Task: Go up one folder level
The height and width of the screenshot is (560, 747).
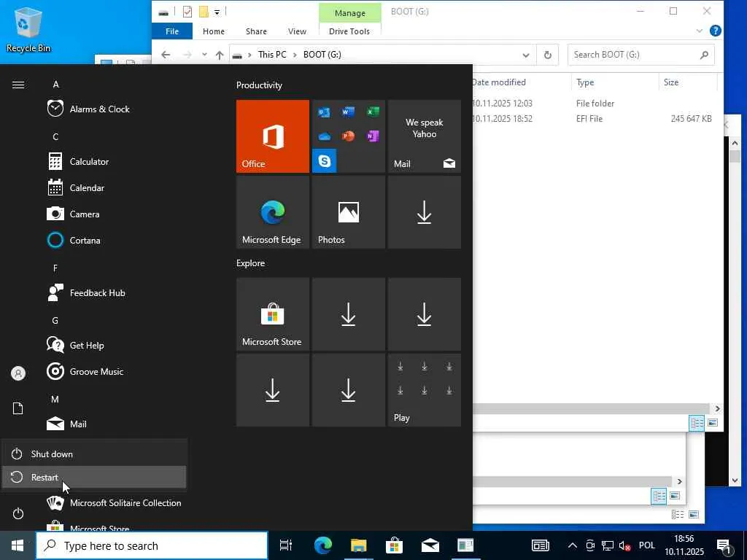Action: [219, 55]
